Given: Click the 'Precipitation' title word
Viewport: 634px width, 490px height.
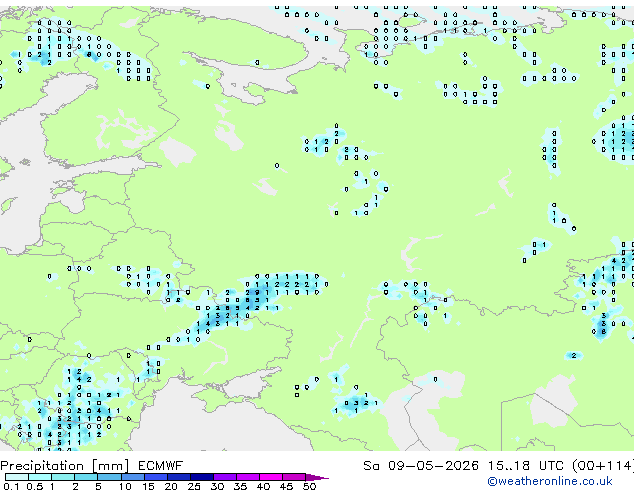Looking at the screenshot, I should [x=42, y=466].
